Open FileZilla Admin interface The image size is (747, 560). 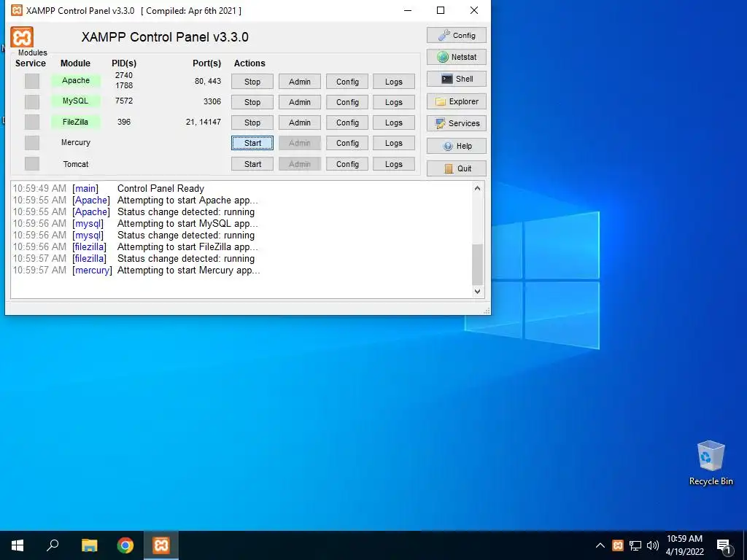(300, 122)
